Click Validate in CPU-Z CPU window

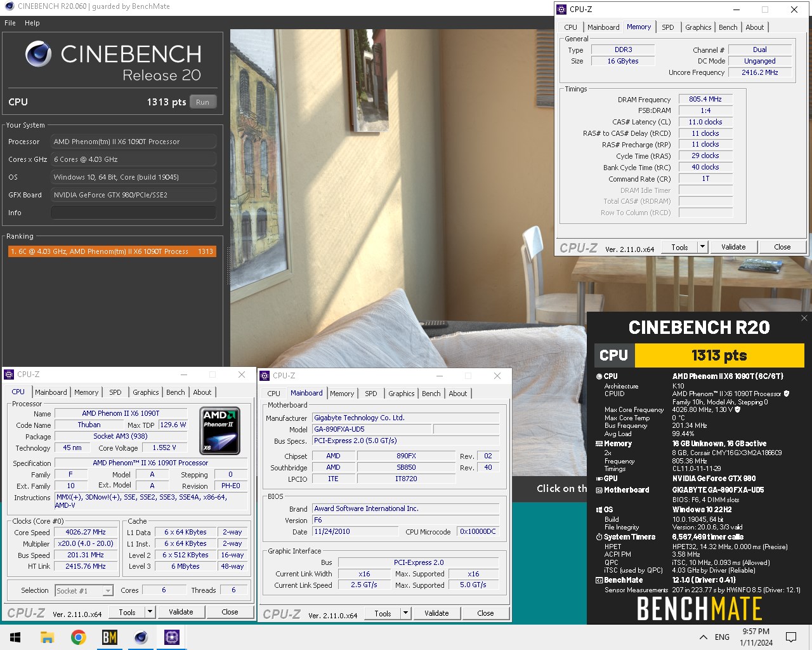181,612
